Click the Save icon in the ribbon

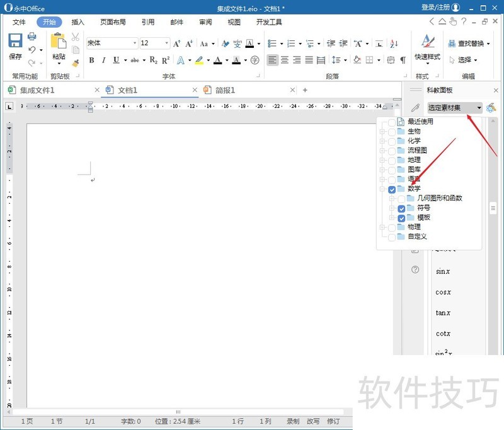click(x=15, y=41)
